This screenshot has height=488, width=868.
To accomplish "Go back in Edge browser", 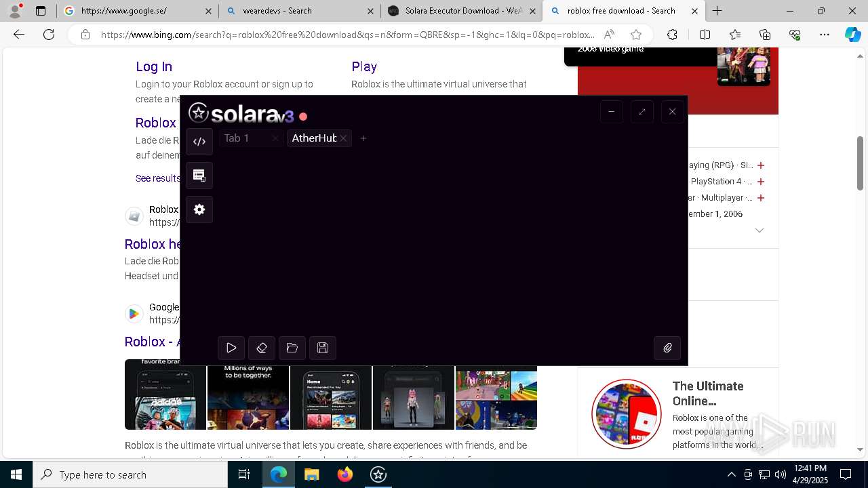I will 19,35.
